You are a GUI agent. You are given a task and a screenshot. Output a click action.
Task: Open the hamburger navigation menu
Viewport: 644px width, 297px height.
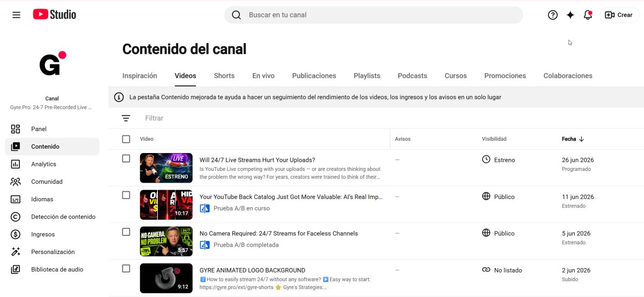click(16, 15)
